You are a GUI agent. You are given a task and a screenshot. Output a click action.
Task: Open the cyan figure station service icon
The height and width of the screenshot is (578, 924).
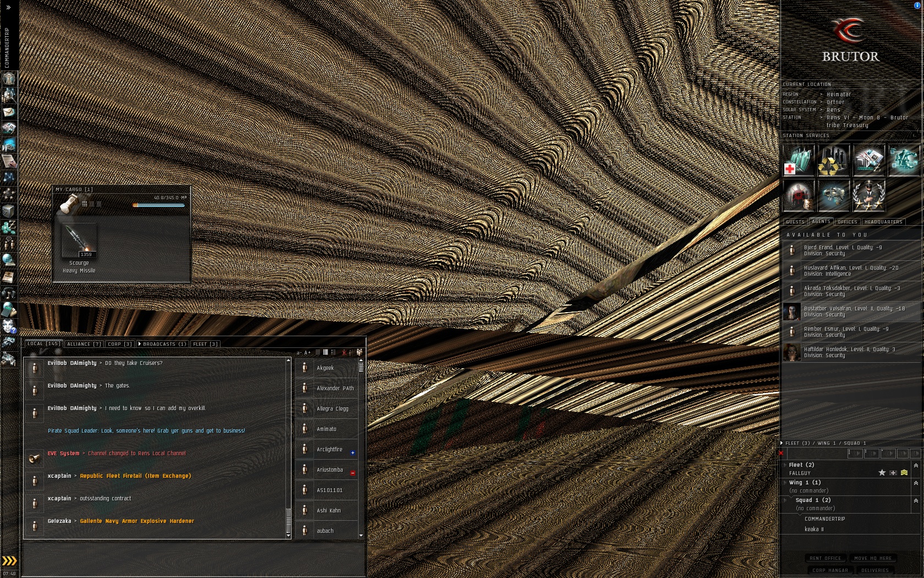pos(904,161)
